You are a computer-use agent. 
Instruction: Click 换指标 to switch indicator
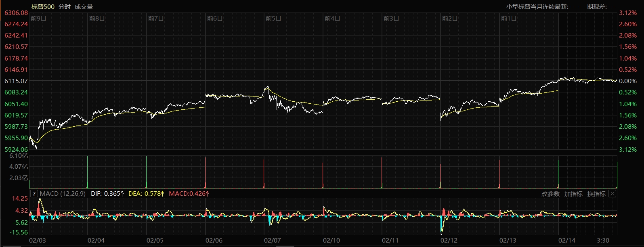596,194
